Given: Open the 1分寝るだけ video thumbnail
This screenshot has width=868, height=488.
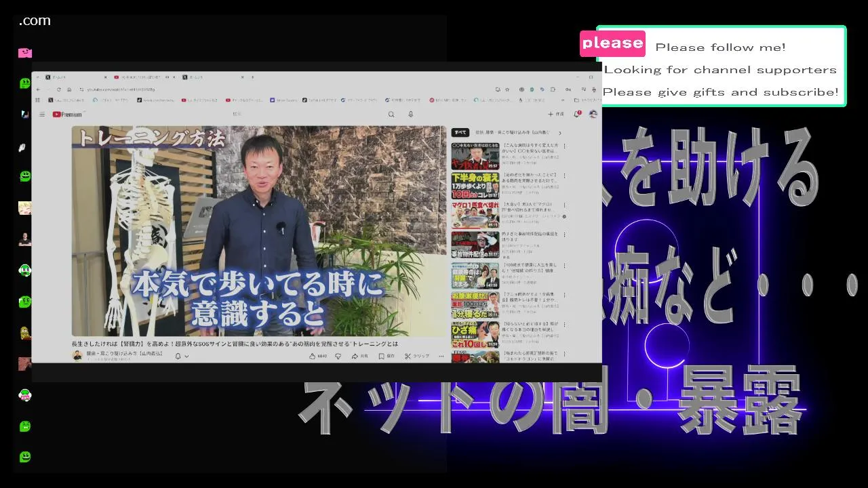Looking at the screenshot, I should 475,304.
